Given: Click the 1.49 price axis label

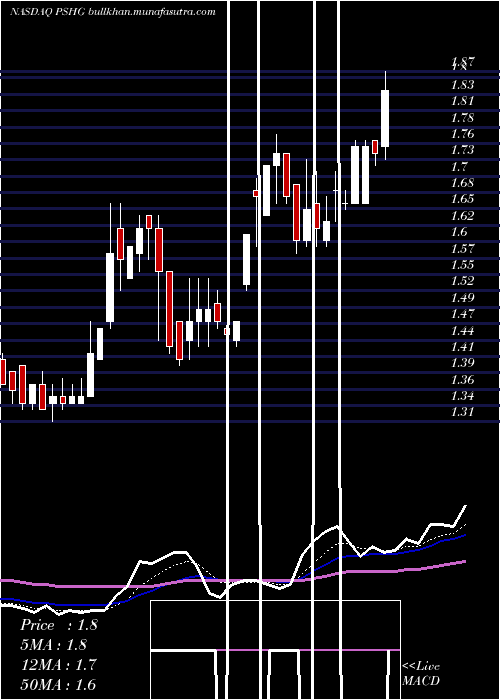Looking at the screenshot, I should (462, 297).
